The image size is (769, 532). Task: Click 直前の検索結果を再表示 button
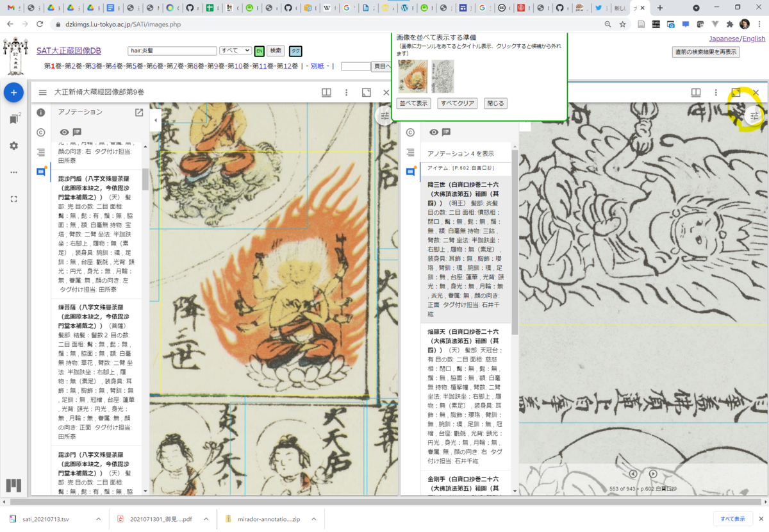706,52
